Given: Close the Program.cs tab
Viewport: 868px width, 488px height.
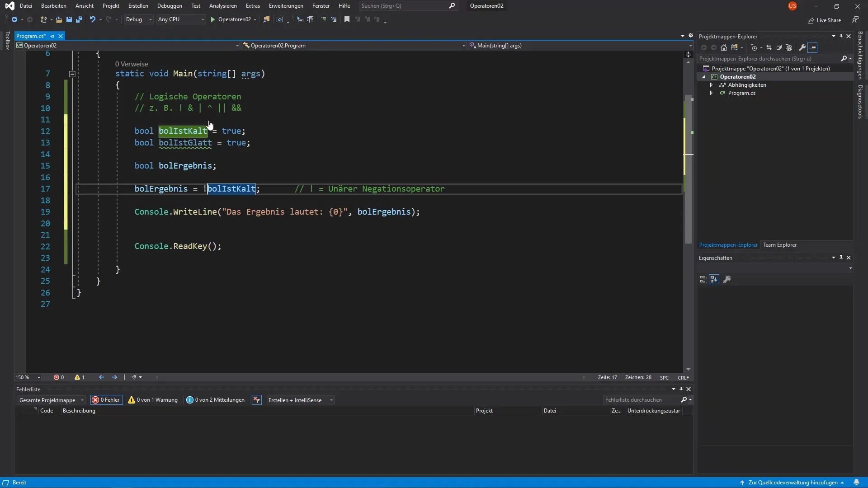Looking at the screenshot, I should (x=61, y=36).
